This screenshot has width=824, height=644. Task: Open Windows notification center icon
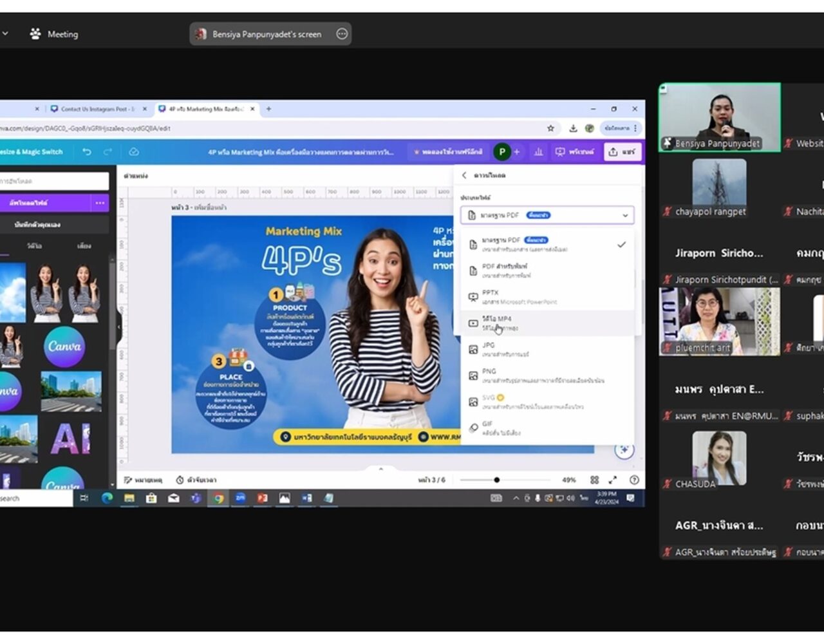[x=631, y=498]
